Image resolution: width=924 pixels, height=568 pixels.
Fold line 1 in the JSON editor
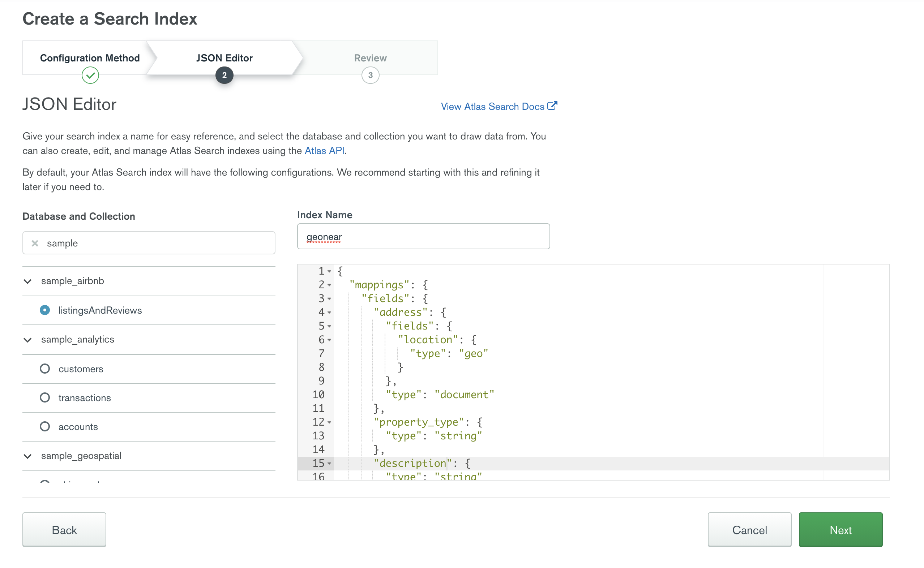pyautogui.click(x=330, y=271)
